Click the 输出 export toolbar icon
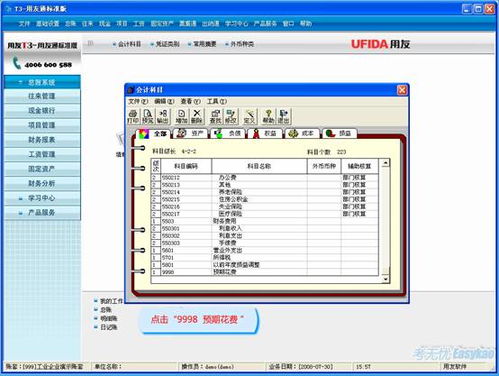This screenshot has width=499, height=376. point(163,116)
